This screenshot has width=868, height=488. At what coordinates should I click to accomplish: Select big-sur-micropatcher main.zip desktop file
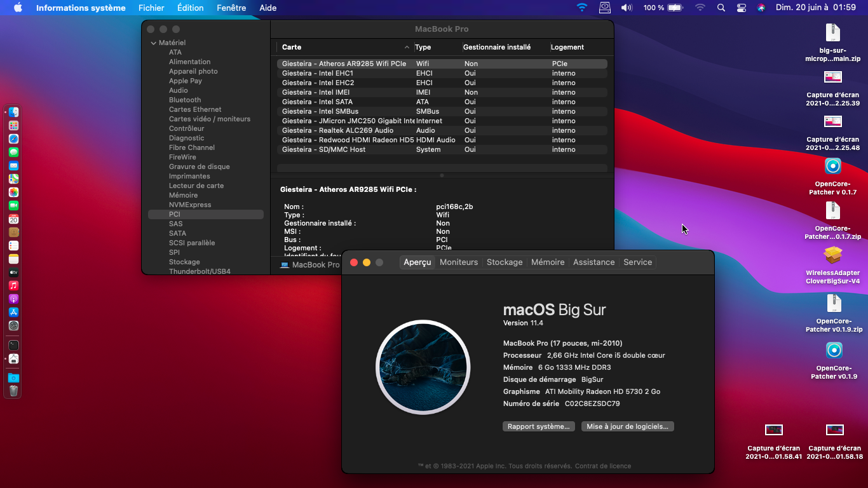pos(832,33)
